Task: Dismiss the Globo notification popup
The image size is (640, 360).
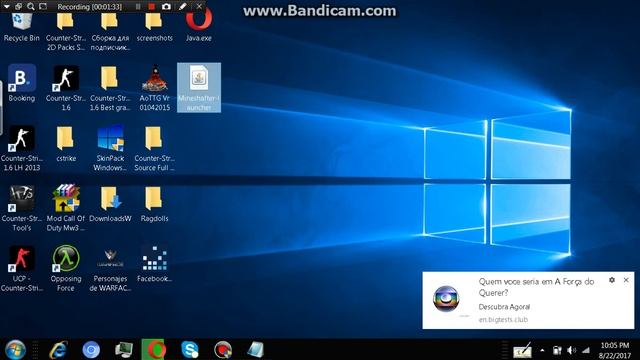Action: click(626, 280)
